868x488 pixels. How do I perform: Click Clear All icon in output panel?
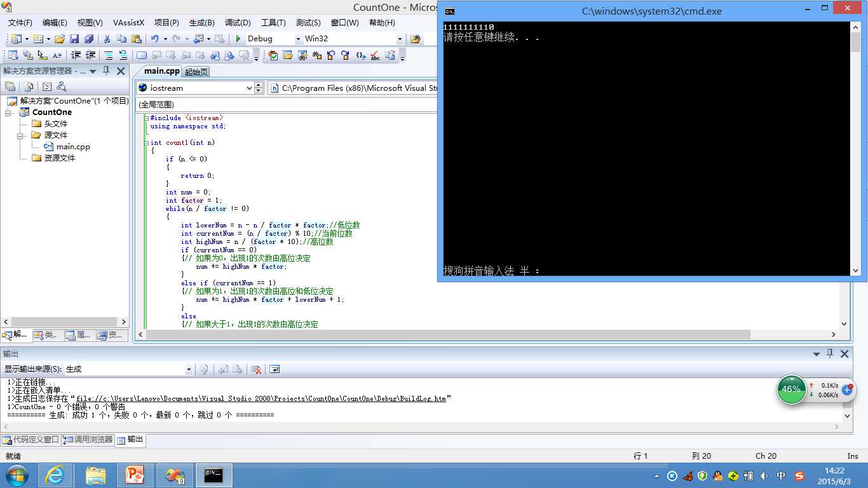pos(256,369)
